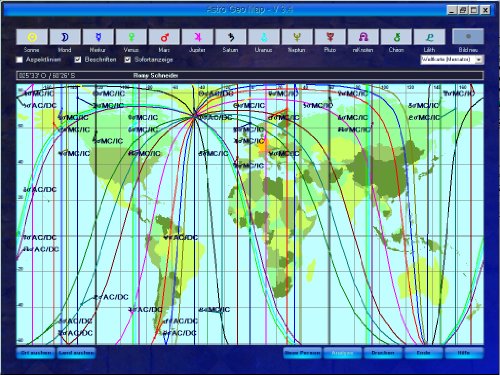Open the Weltkarte map projection dropdown
The width and height of the screenshot is (500, 375).
(452, 60)
